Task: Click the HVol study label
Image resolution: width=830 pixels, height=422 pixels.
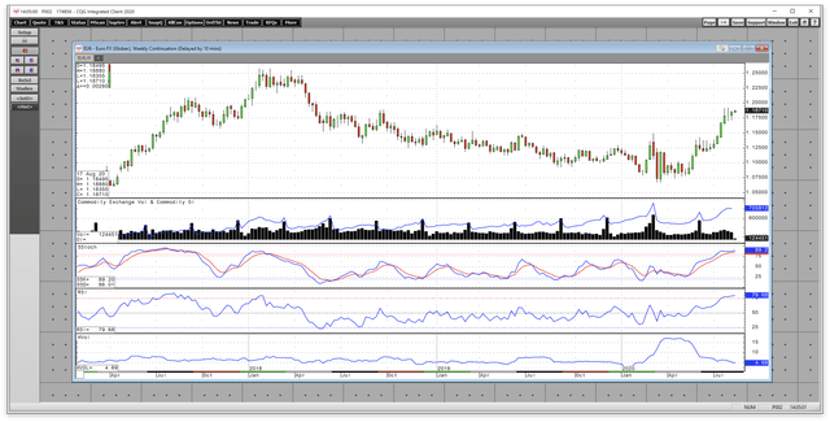Action: click(82, 336)
